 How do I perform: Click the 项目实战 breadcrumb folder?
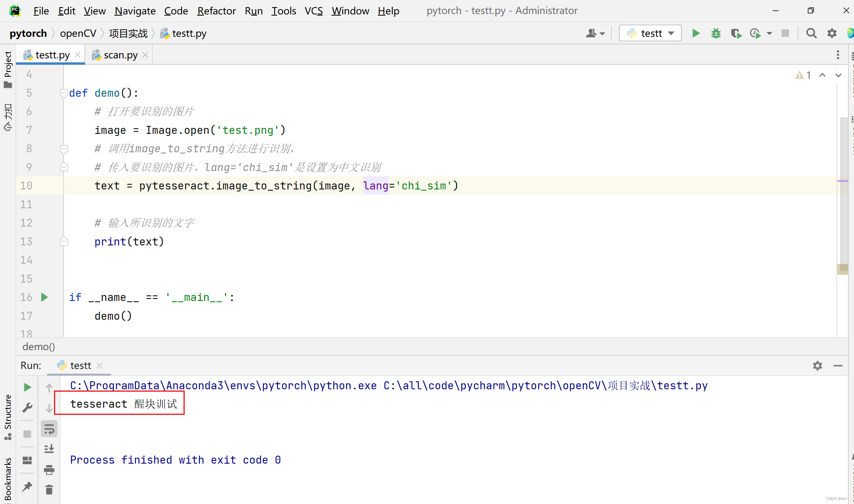click(128, 34)
